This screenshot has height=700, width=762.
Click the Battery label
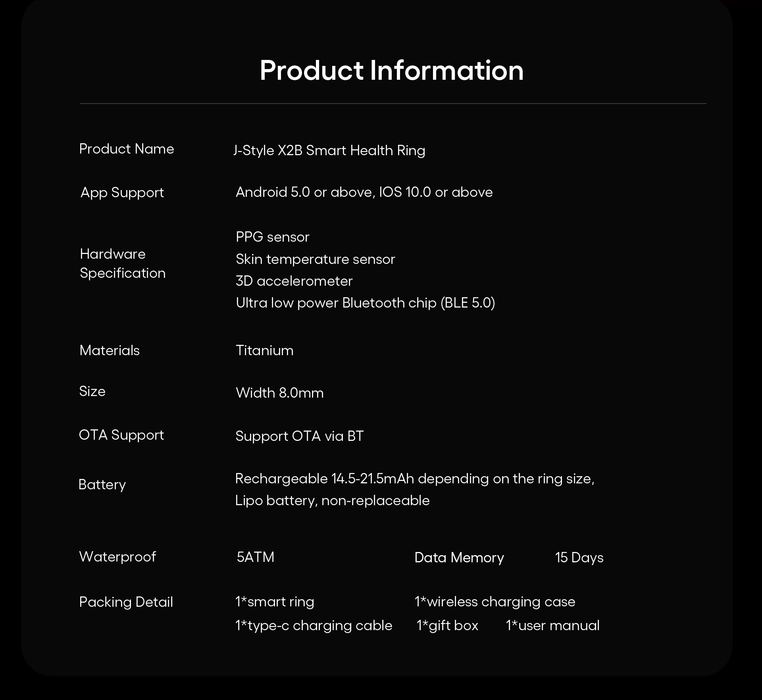[x=102, y=485]
